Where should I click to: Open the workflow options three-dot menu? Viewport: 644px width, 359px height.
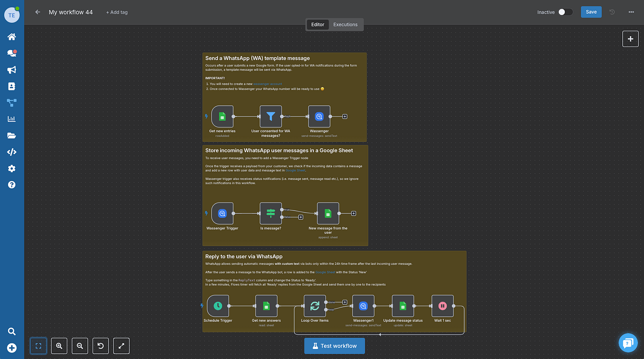pyautogui.click(x=631, y=12)
